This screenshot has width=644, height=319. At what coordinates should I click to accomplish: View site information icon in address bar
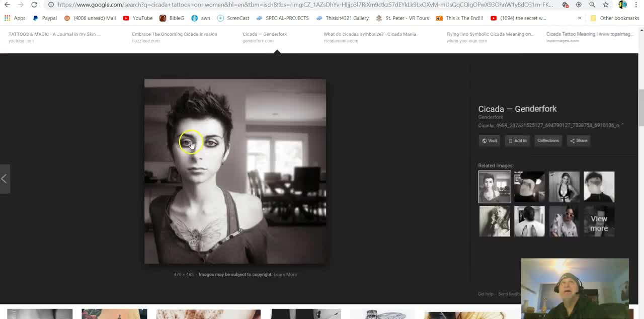tap(51, 5)
